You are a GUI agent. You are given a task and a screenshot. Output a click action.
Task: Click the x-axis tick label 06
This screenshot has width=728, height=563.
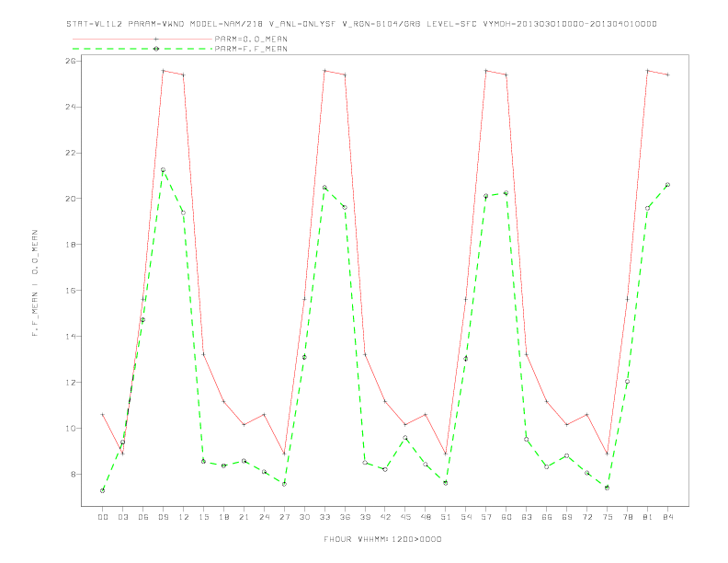(143, 517)
